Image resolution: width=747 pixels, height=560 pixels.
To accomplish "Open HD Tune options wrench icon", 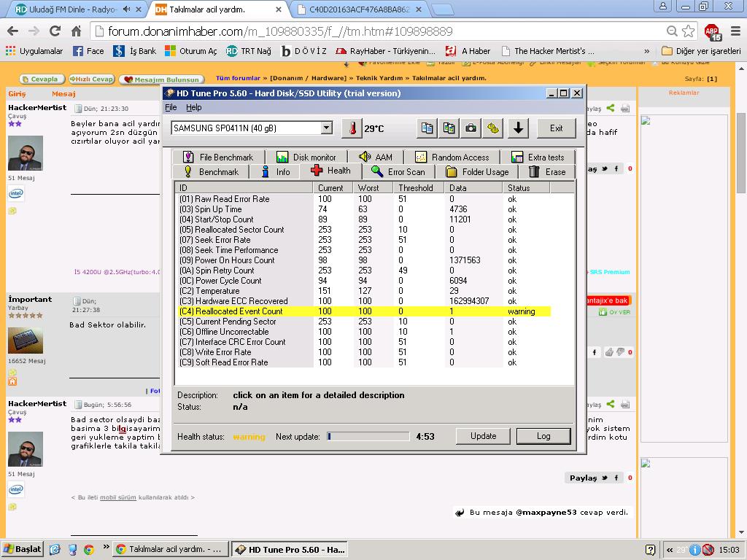I will [493, 128].
